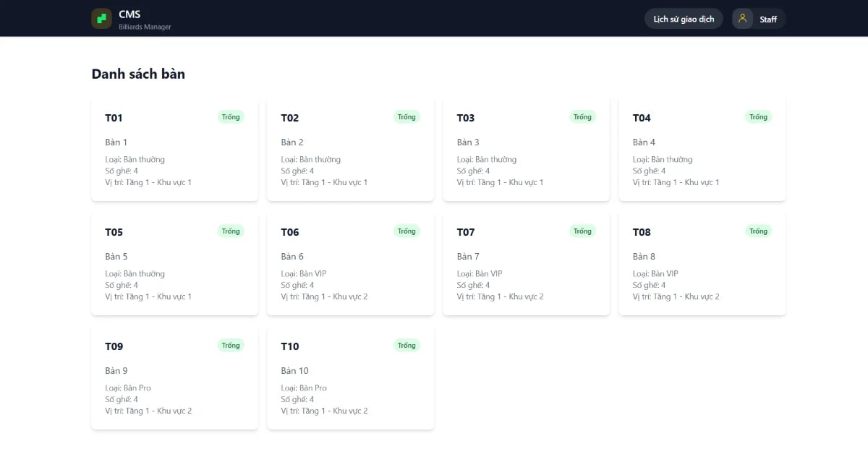Click table card T10
This screenshot has height=457, width=868.
pos(350,377)
